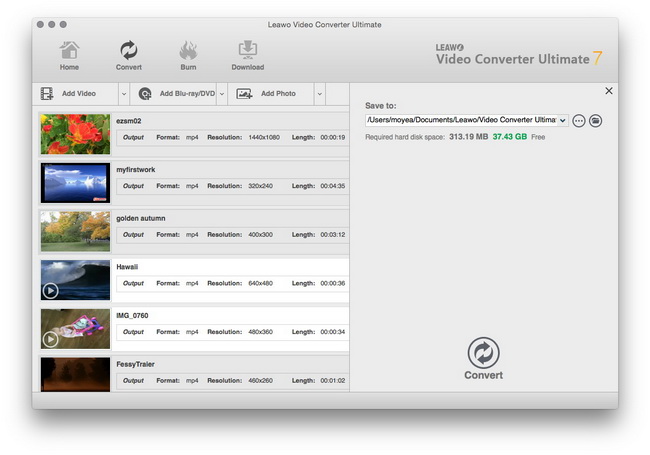
Task: Open the Save to path dropdown
Action: (563, 121)
